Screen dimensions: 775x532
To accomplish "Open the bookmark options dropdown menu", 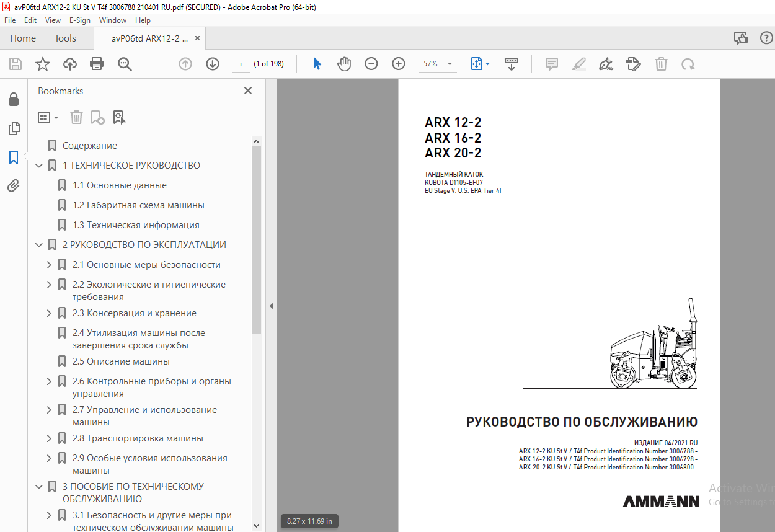I will tap(48, 117).
